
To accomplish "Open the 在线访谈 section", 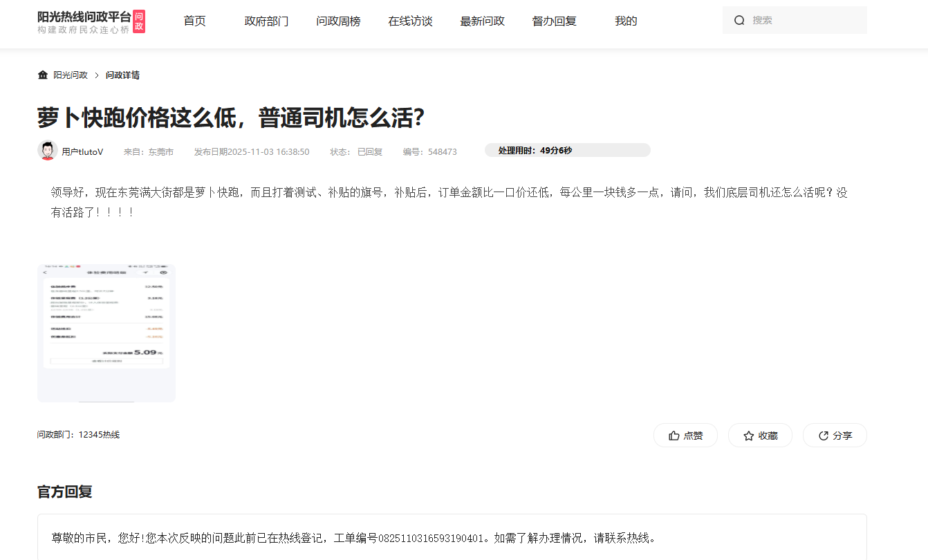I will click(x=410, y=21).
